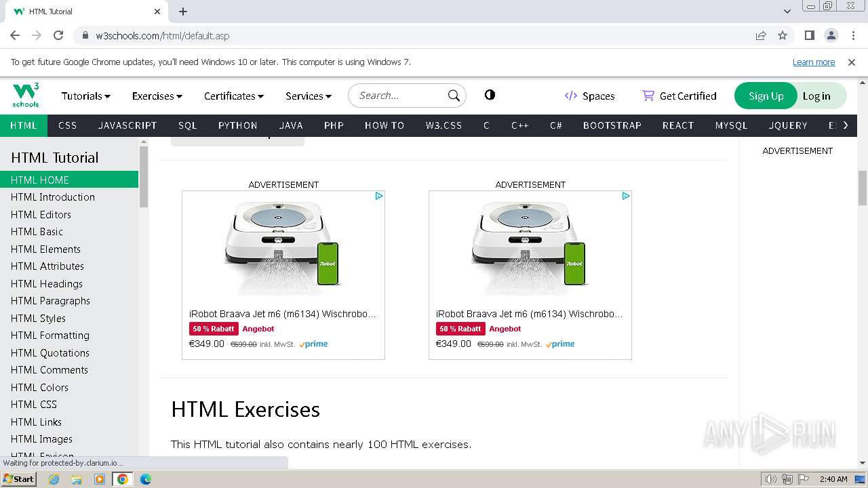Open Windows Start menu
Screen dimensions: 868x488
[x=18, y=479]
